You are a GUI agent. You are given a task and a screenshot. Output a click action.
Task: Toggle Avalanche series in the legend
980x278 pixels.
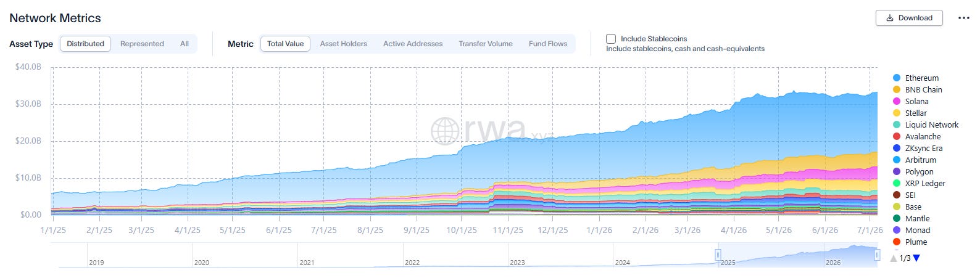(x=917, y=136)
